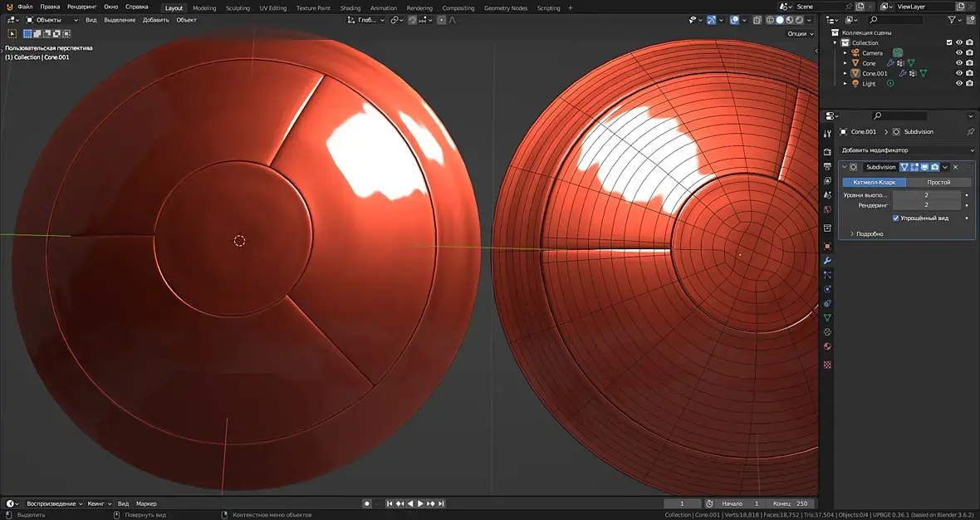
Task: Switch to wireframe viewport shading
Action: point(770,20)
